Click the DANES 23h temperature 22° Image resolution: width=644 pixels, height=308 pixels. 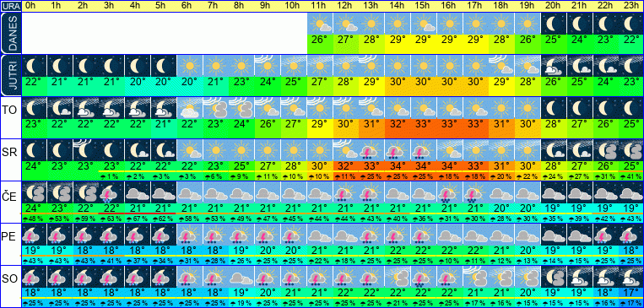(630, 41)
